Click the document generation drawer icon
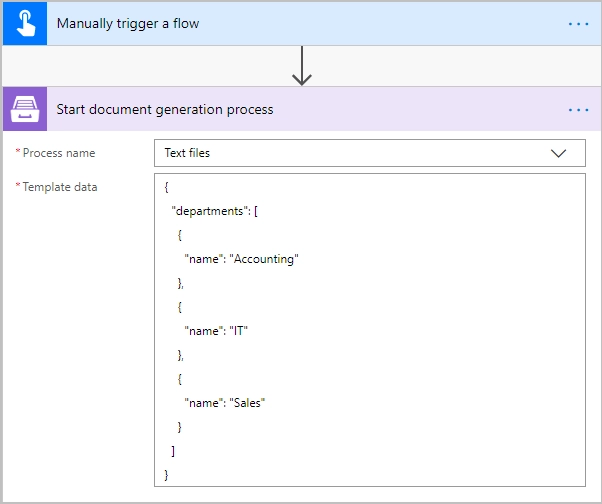 pos(25,109)
